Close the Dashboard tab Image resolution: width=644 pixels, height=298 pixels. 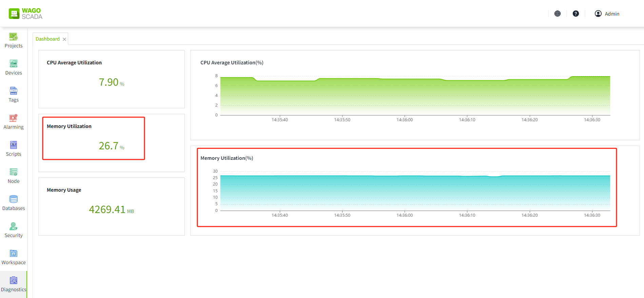(64, 39)
